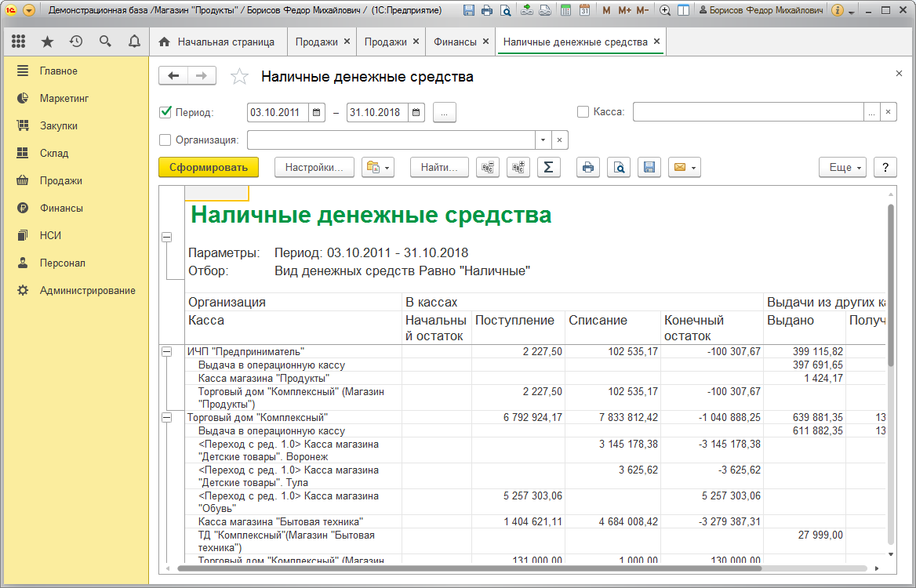Screen dimensions: 916x588
Task: Switch to the Начальная страница tab
Action: pyautogui.click(x=219, y=42)
